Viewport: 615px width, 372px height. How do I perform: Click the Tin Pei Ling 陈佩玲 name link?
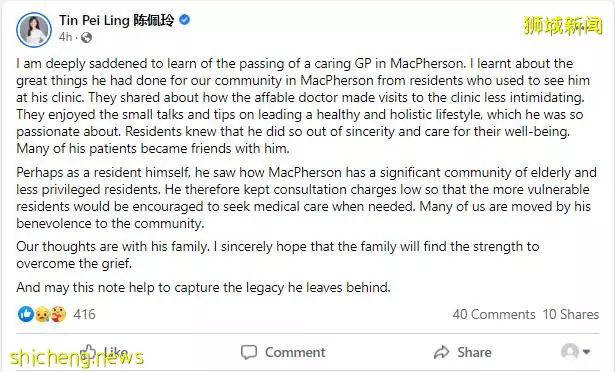coord(116,20)
